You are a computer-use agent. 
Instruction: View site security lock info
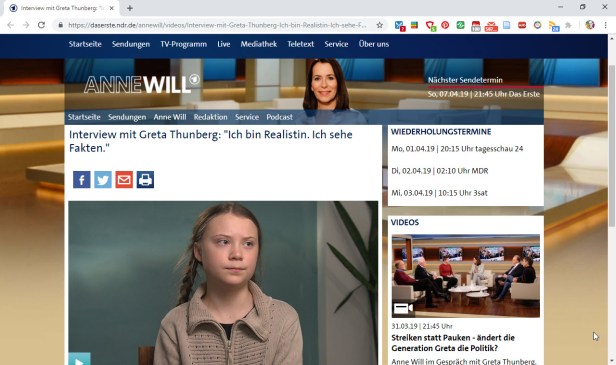pos(60,25)
